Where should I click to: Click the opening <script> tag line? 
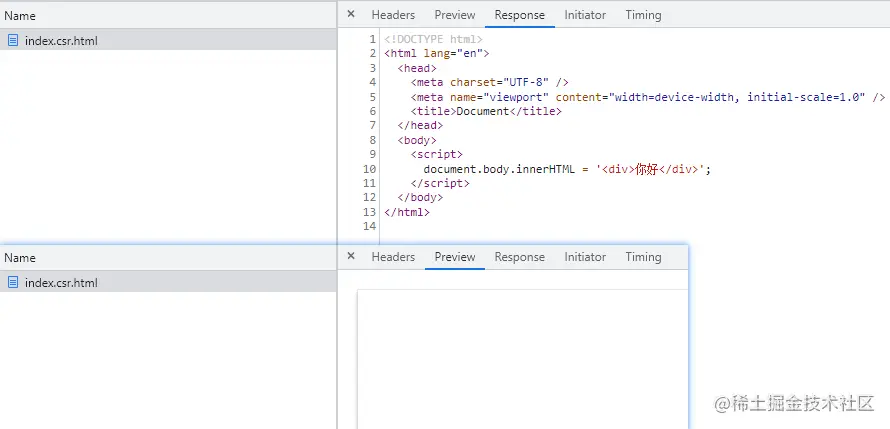pyautogui.click(x=436, y=154)
